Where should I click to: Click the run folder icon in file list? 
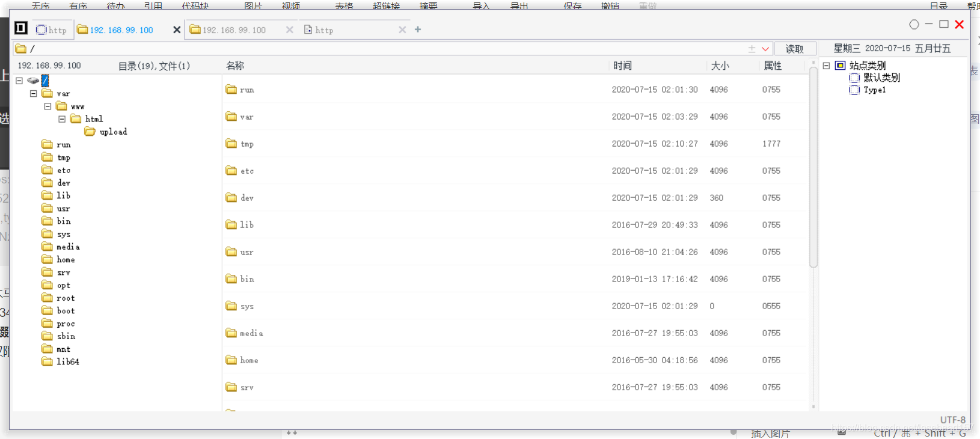tap(231, 89)
